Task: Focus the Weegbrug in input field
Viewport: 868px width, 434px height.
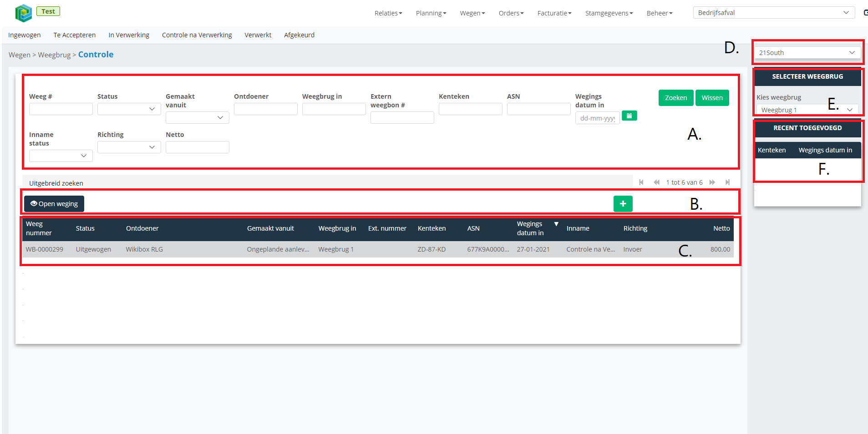Action: click(334, 109)
